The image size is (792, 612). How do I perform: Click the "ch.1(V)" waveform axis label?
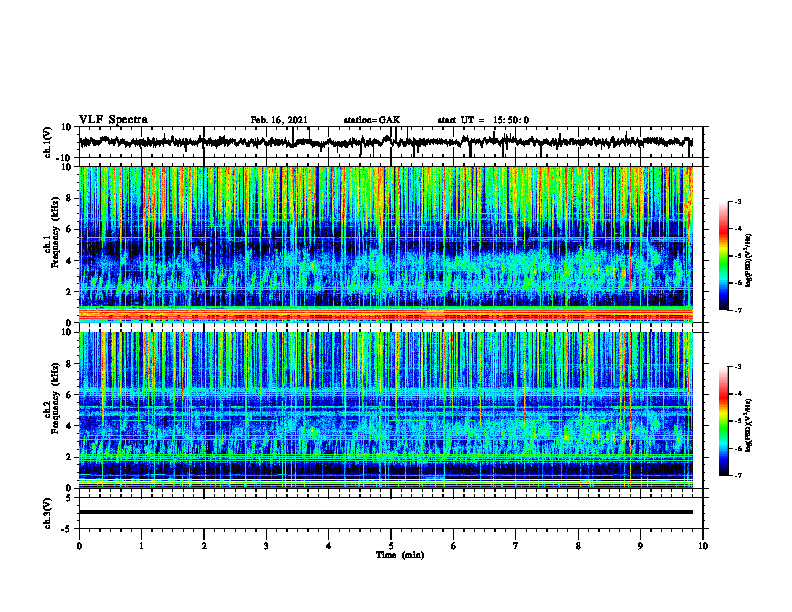click(48, 142)
